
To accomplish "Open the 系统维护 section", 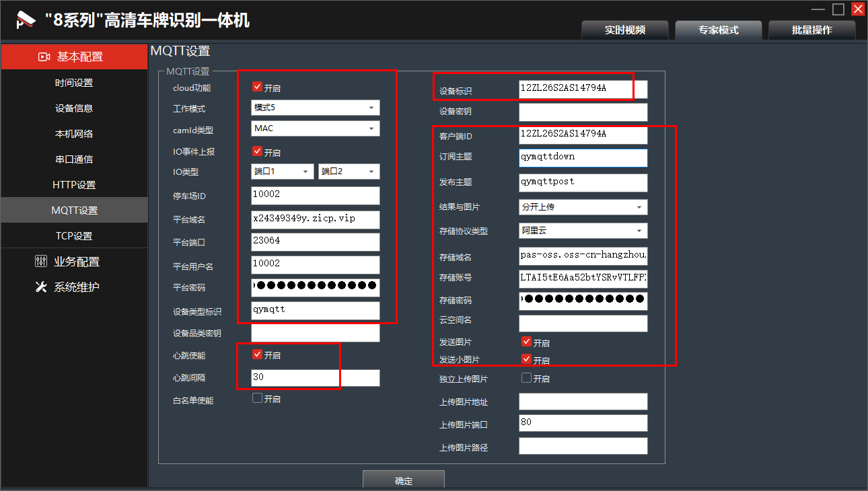I will (x=74, y=287).
